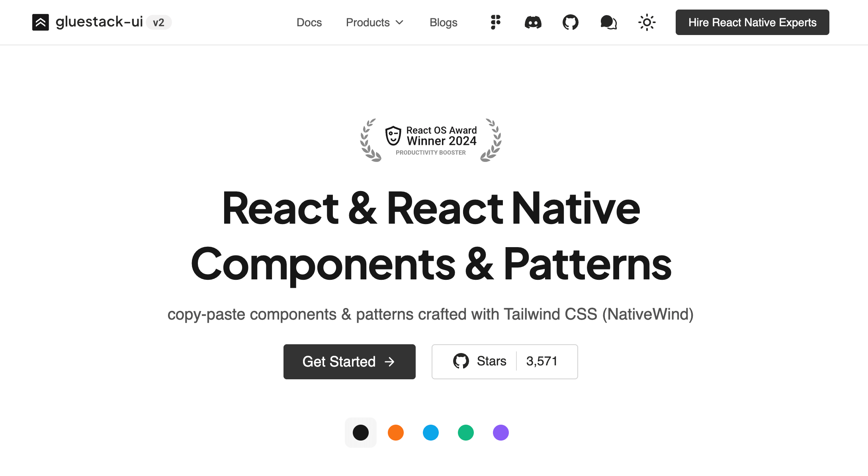Viewport: 868px width, 476px height.
Task: Open the Blogs section
Action: (x=443, y=22)
